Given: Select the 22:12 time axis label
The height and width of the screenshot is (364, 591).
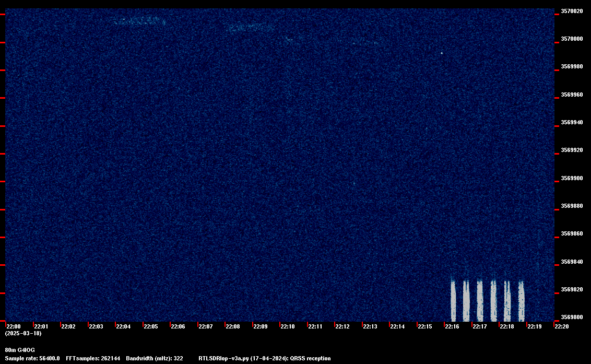Looking at the screenshot, I should point(342,326).
